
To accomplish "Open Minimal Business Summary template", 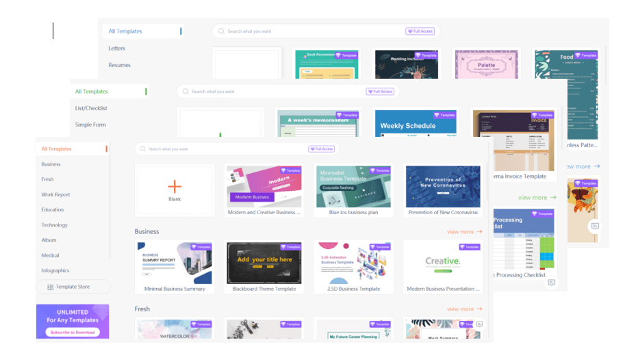I will 175,268.
